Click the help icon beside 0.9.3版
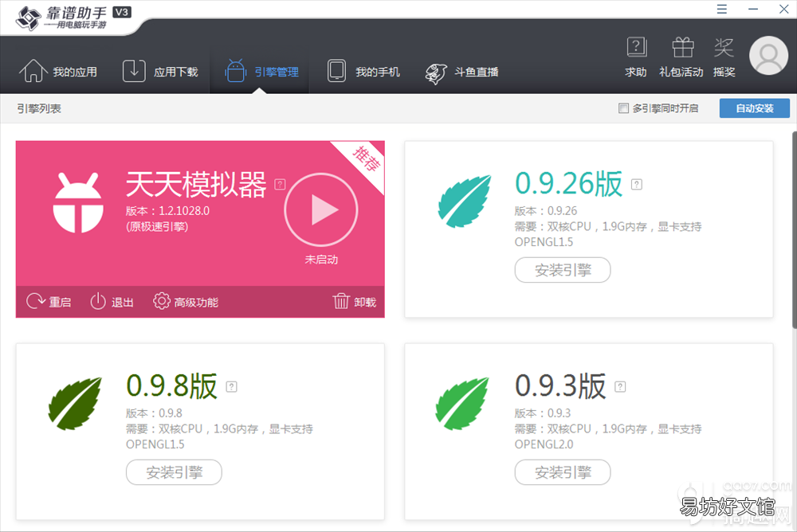The image size is (797, 532). (x=620, y=387)
